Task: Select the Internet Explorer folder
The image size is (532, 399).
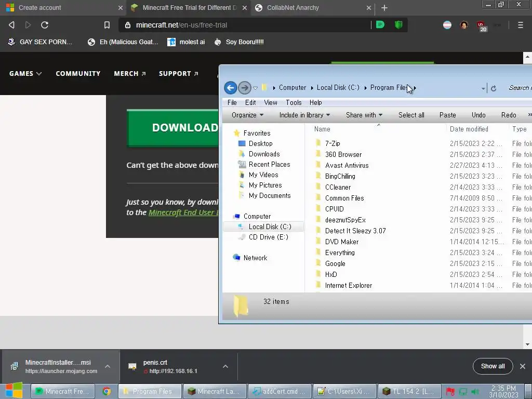Action: point(348,285)
